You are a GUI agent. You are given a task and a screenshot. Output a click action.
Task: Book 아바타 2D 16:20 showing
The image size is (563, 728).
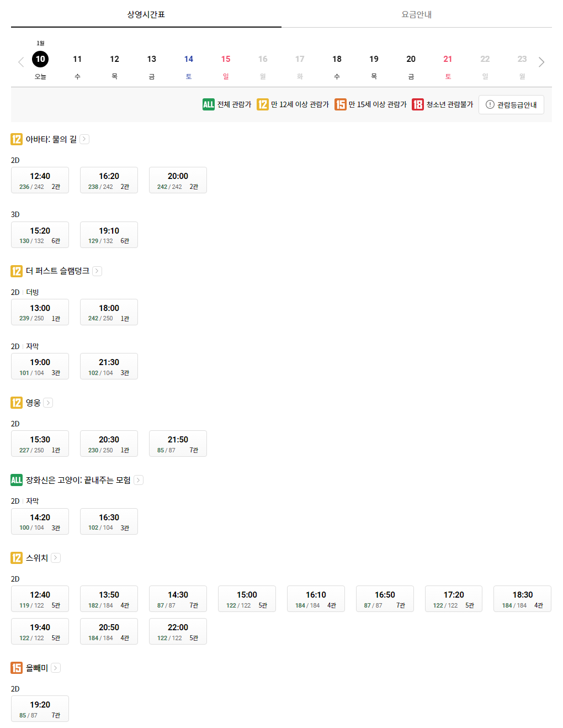[x=109, y=180]
